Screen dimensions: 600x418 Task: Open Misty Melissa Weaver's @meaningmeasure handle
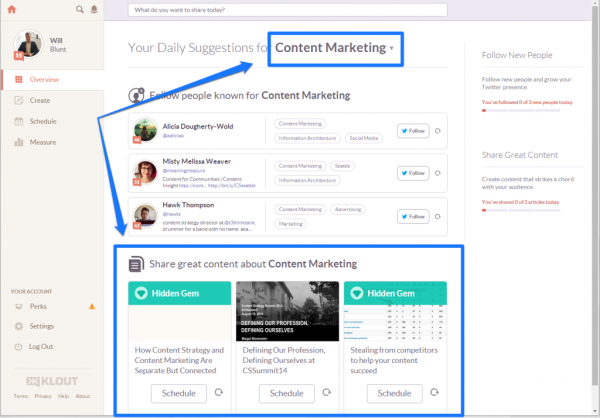pos(184,171)
